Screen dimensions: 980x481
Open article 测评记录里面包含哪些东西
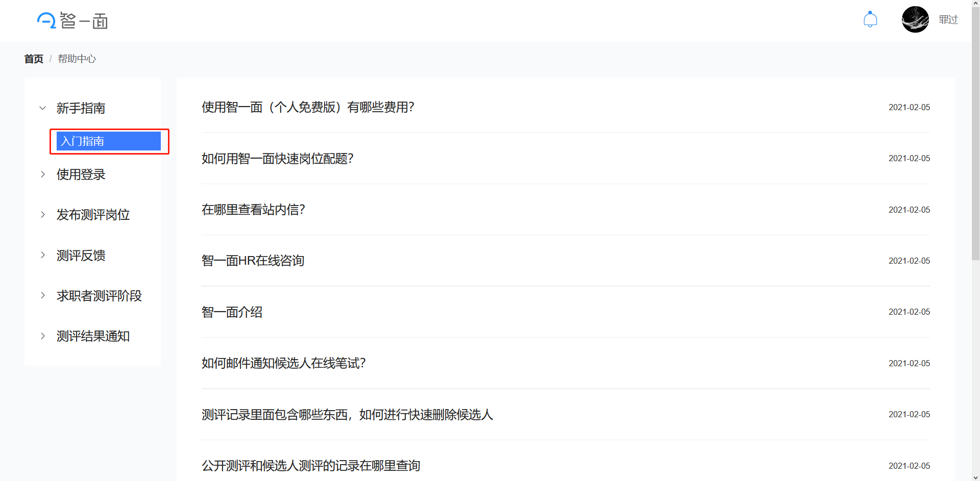[347, 414]
